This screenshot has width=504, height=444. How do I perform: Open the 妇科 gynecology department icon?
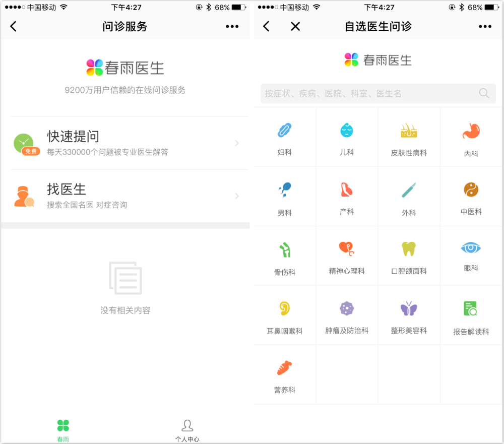(285, 131)
